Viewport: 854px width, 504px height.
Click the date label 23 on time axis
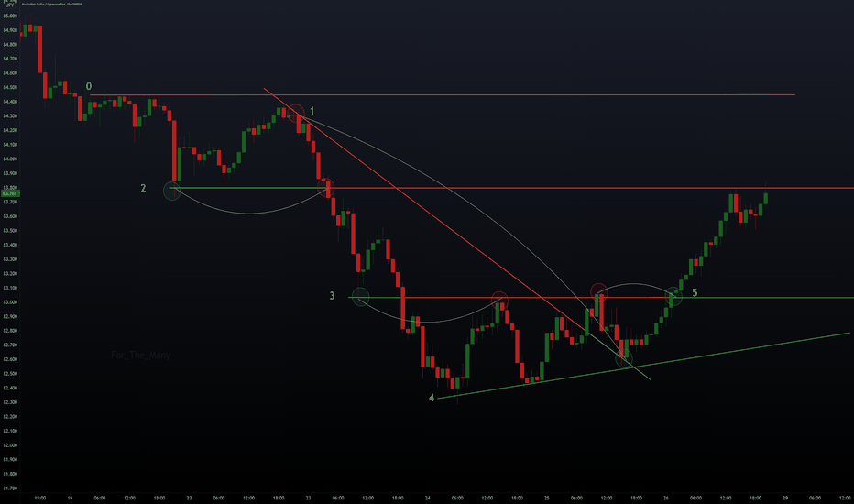(308, 498)
